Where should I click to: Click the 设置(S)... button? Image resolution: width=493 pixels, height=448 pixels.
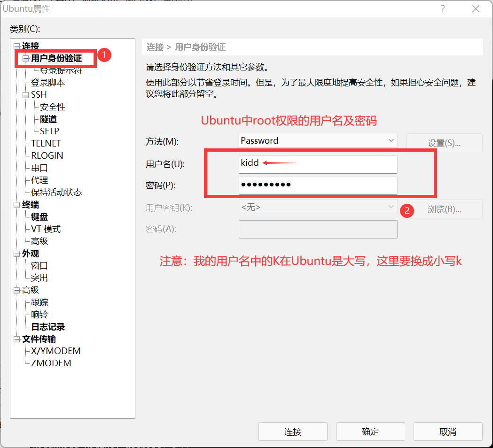coord(444,143)
